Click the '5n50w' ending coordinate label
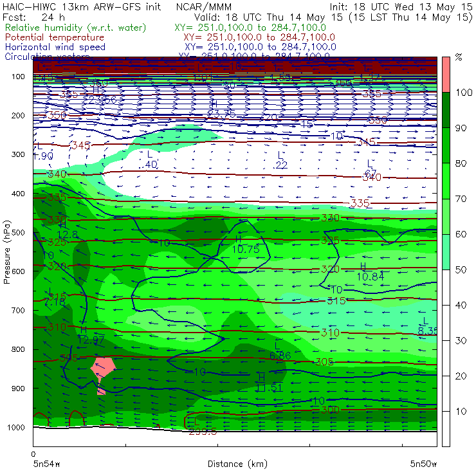 coord(423,464)
